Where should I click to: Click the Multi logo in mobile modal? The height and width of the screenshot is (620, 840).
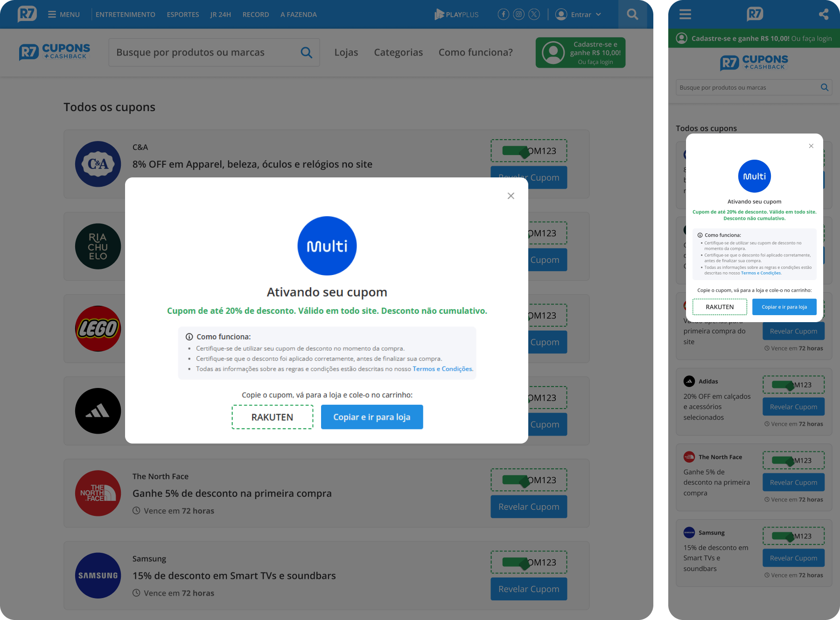coord(755,176)
